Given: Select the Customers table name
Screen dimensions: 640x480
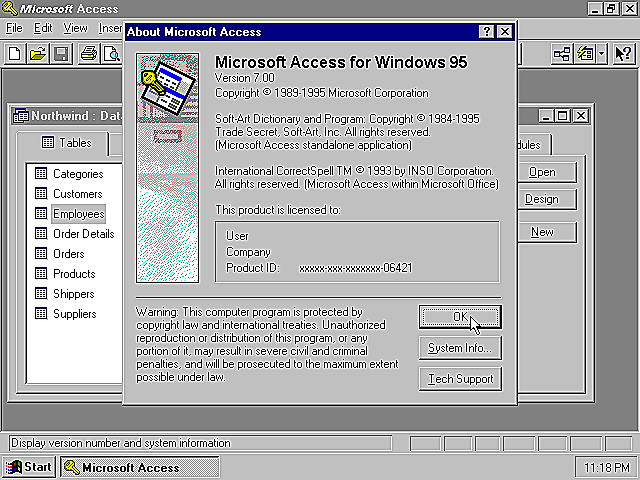Looking at the screenshot, I should click(78, 194).
